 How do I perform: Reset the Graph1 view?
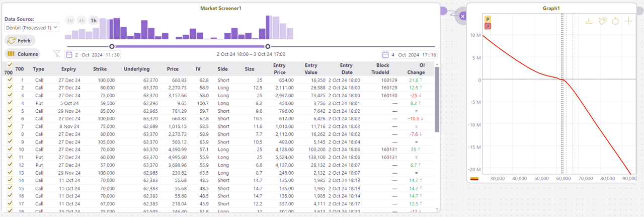click(615, 21)
